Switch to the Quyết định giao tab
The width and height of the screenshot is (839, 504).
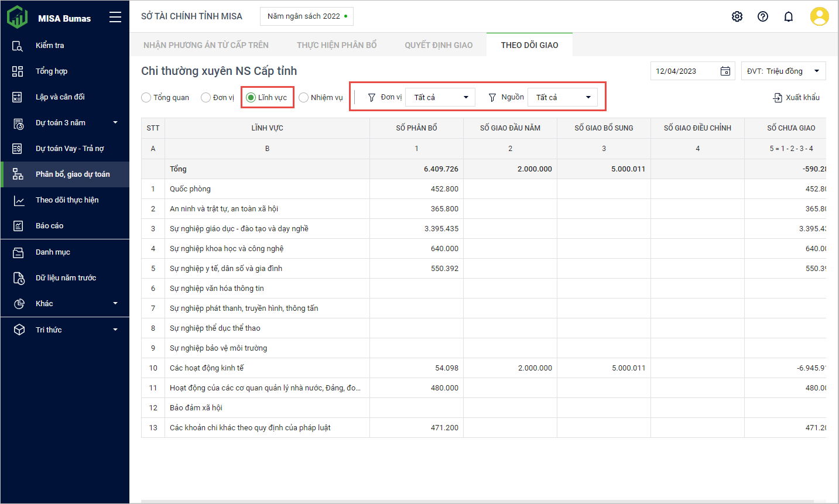point(439,45)
